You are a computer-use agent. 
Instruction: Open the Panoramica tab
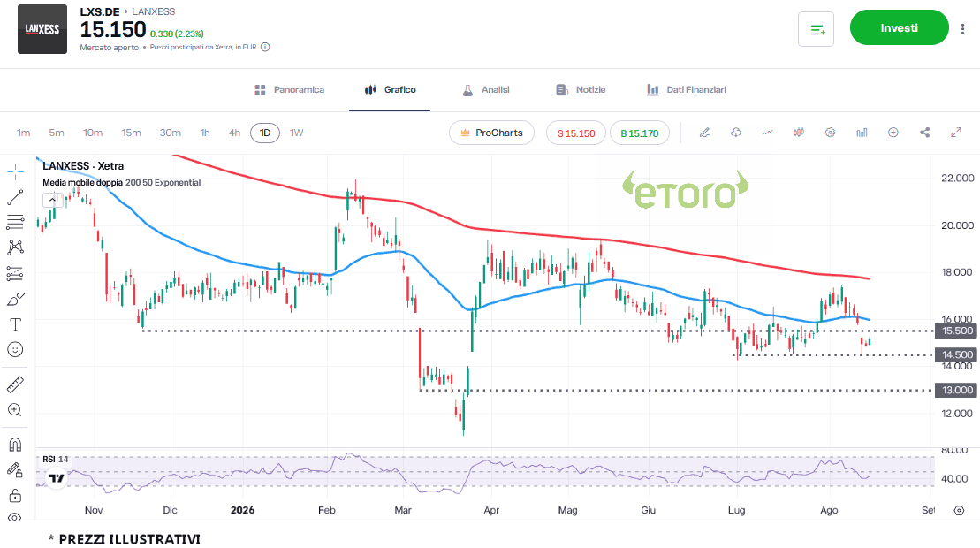point(289,90)
